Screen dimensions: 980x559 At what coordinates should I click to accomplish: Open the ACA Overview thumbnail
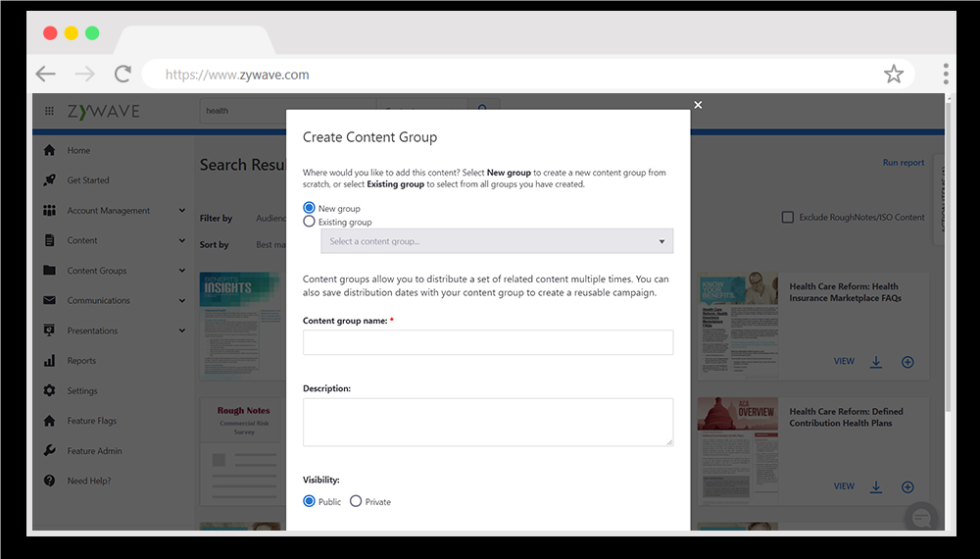pos(738,450)
